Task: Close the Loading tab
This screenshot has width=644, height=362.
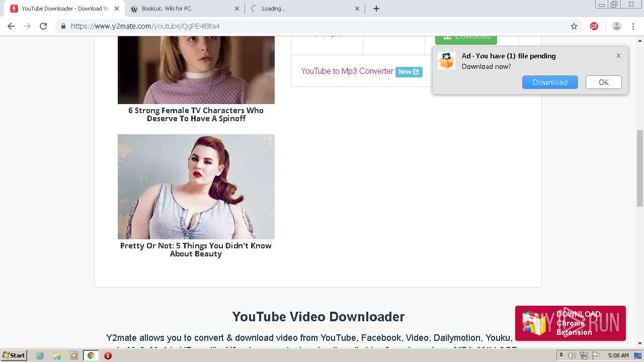Action: (x=357, y=9)
